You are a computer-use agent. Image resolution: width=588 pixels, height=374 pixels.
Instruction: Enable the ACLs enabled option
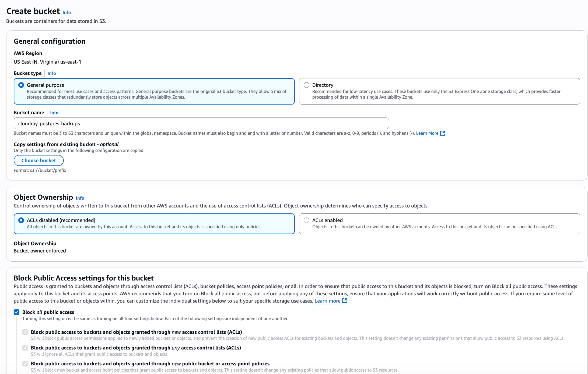click(307, 220)
